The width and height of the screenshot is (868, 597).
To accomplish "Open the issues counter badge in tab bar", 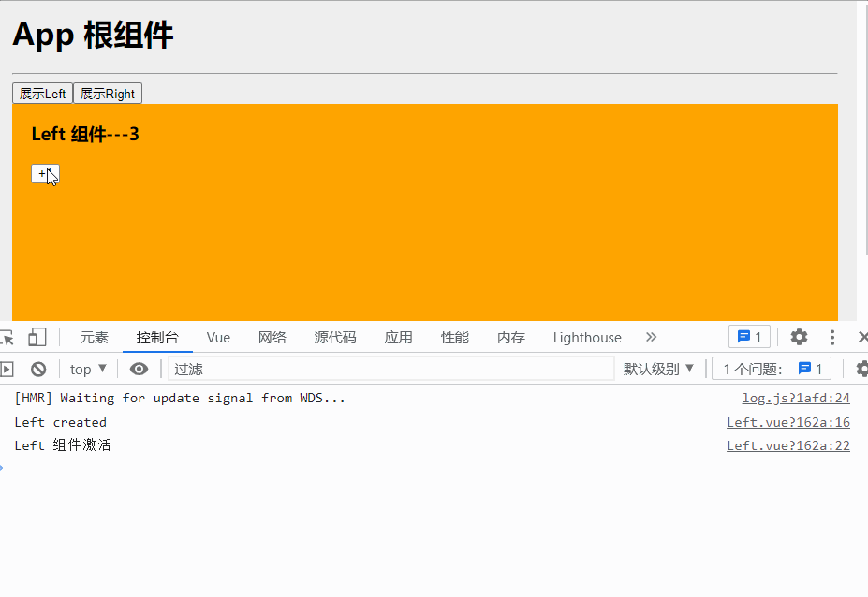I will pyautogui.click(x=749, y=337).
